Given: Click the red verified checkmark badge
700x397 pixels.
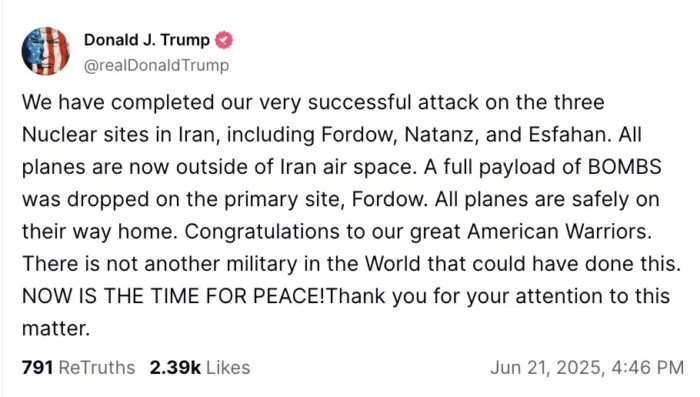Looking at the screenshot, I should pyautogui.click(x=224, y=40).
